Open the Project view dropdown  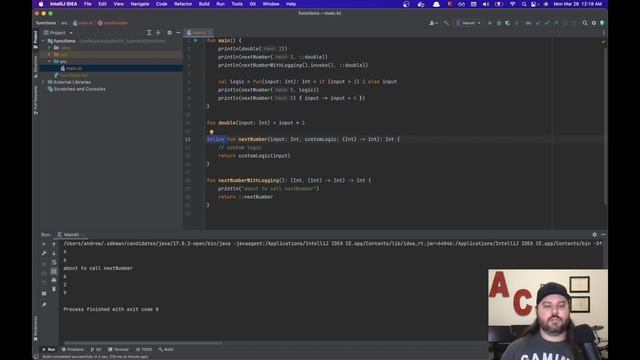(x=58, y=33)
